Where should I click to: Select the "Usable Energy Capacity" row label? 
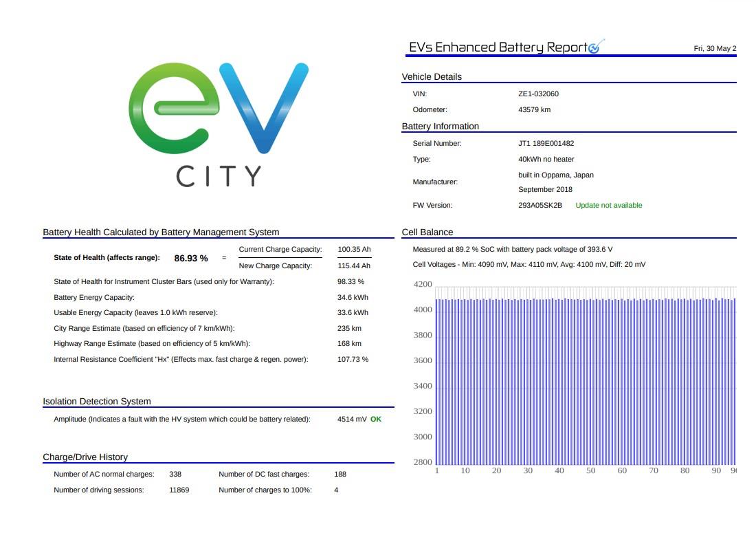(x=135, y=312)
